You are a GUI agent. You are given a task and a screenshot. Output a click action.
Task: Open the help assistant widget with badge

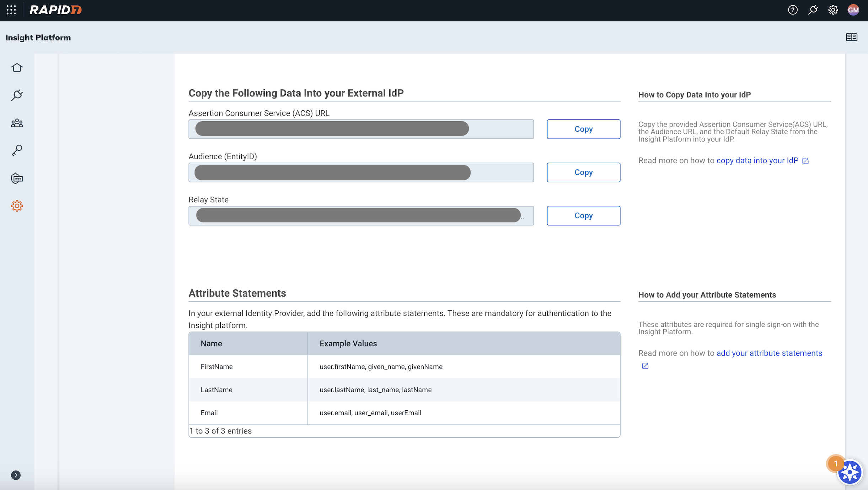click(849, 472)
